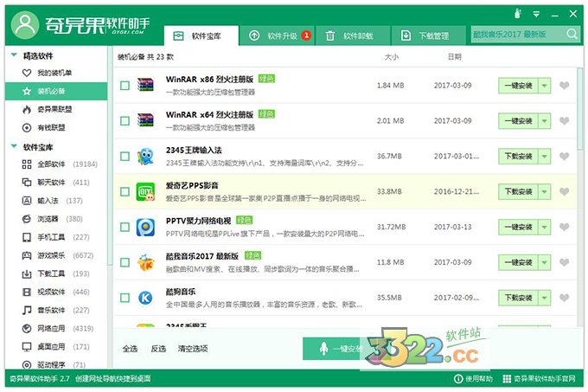This screenshot has width=588, height=392.
Task: Show 网络应用 category
Action: (56, 328)
